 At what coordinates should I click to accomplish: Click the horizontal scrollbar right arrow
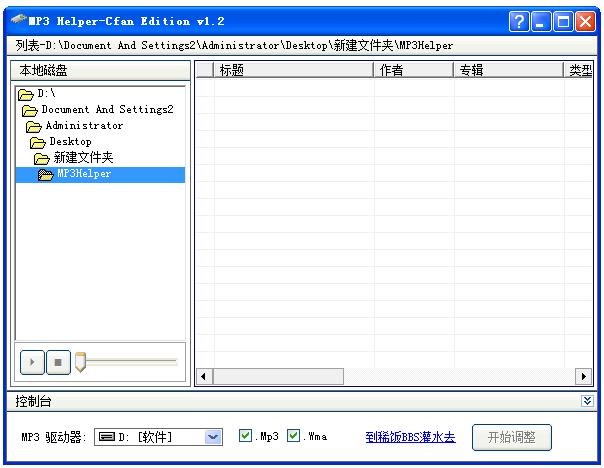584,376
